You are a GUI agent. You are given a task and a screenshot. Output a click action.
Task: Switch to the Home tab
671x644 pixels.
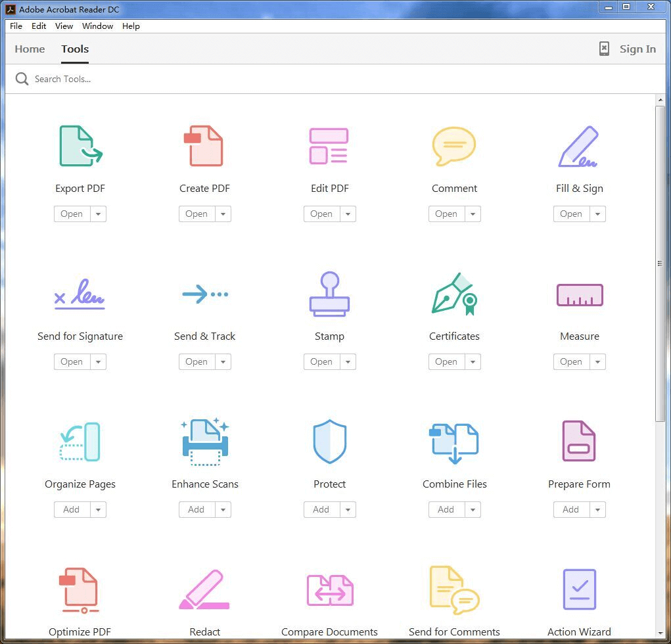coord(30,49)
